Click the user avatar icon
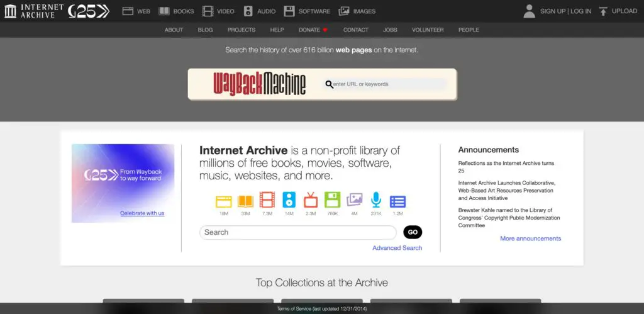This screenshot has width=644, height=314. [530, 11]
